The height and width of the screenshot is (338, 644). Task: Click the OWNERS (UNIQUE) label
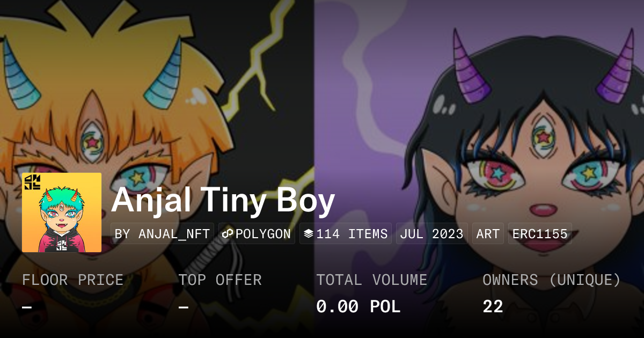point(552,280)
